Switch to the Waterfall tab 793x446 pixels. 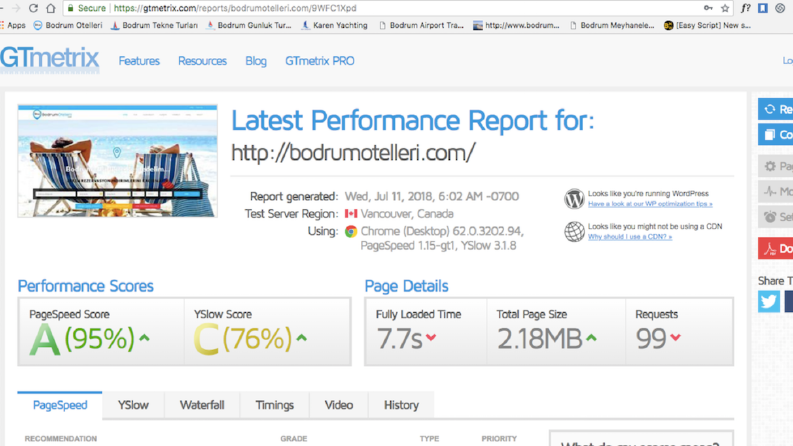click(202, 406)
